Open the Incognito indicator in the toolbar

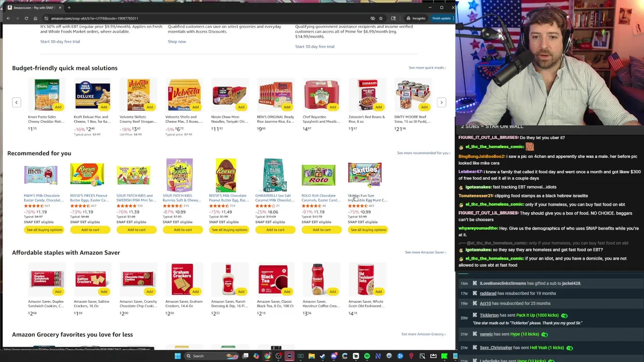416,18
